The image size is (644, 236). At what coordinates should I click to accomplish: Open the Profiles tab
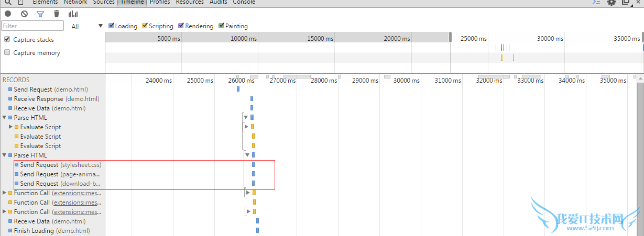tap(160, 2)
